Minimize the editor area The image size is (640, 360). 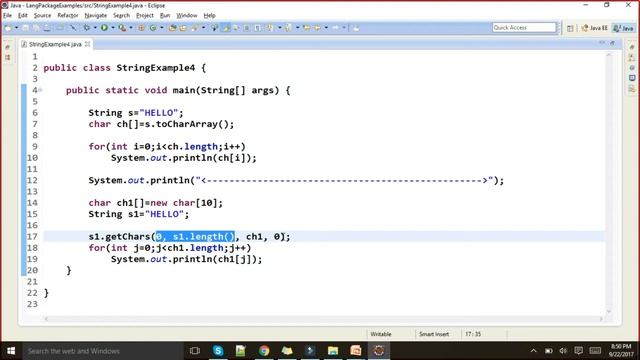point(602,43)
